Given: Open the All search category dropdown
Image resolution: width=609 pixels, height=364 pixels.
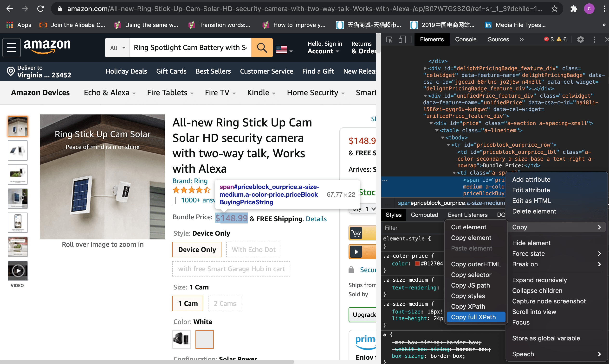Looking at the screenshot, I should tap(117, 48).
